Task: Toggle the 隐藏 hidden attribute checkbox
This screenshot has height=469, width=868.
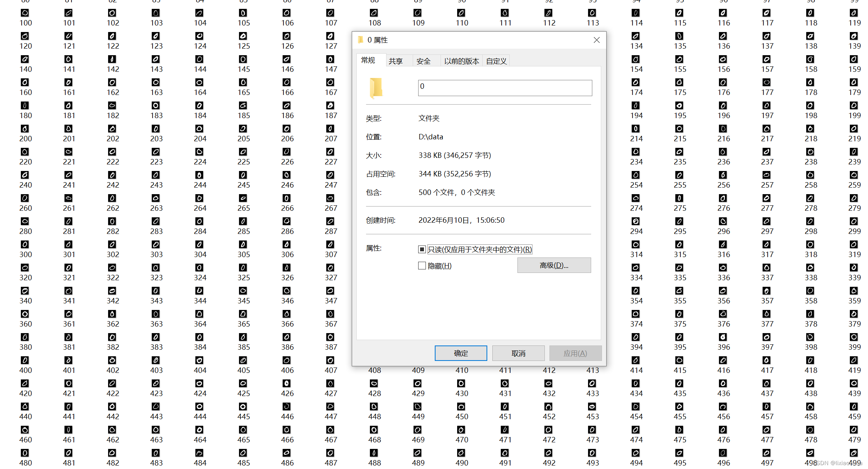Action: tap(421, 266)
